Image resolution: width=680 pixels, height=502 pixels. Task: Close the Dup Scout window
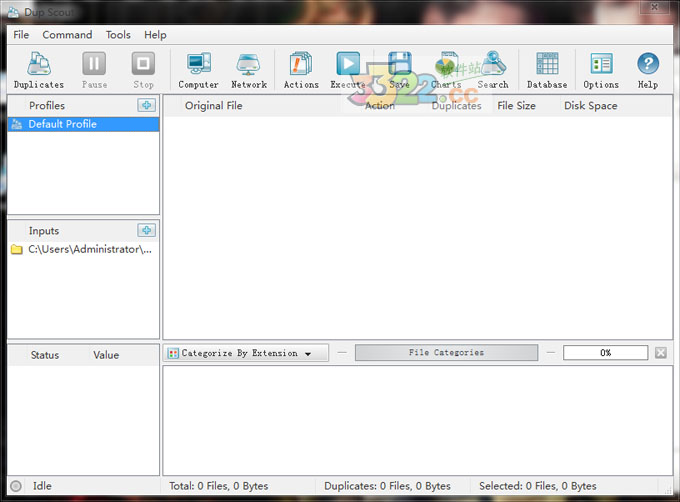tap(654, 7)
